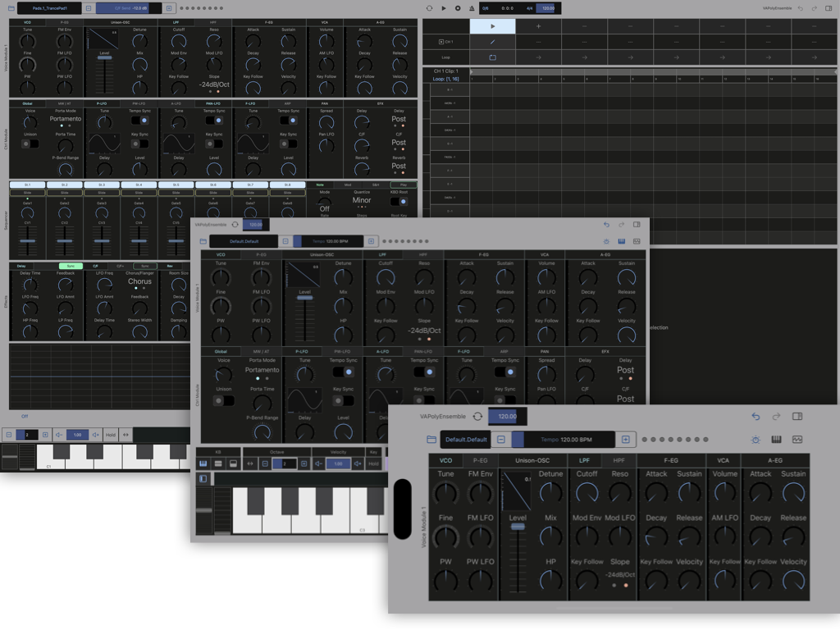Toggle F-LFO Tempo Sync in rearmost window
This screenshot has height=630, width=840.
289,120
